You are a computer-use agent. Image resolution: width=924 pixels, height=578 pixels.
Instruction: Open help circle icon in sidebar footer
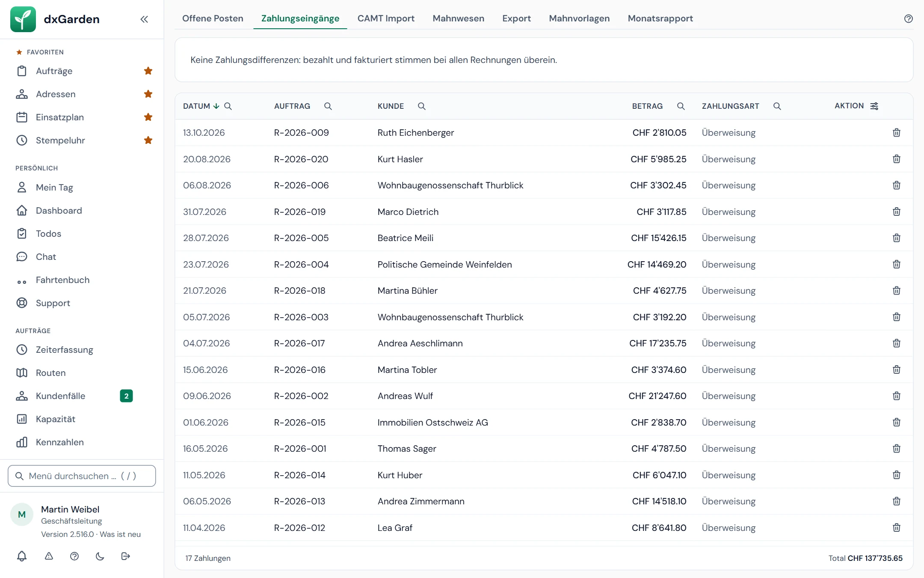74,556
